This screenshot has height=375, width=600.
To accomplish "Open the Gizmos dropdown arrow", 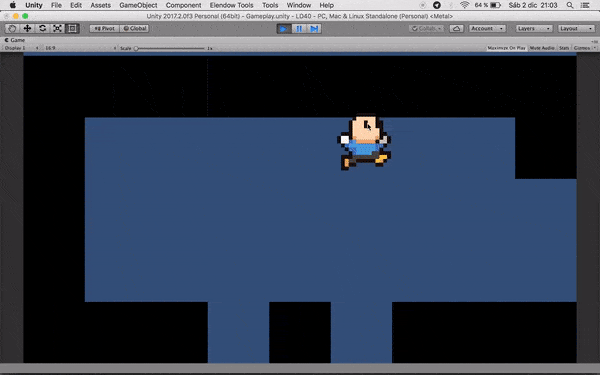I will (594, 48).
